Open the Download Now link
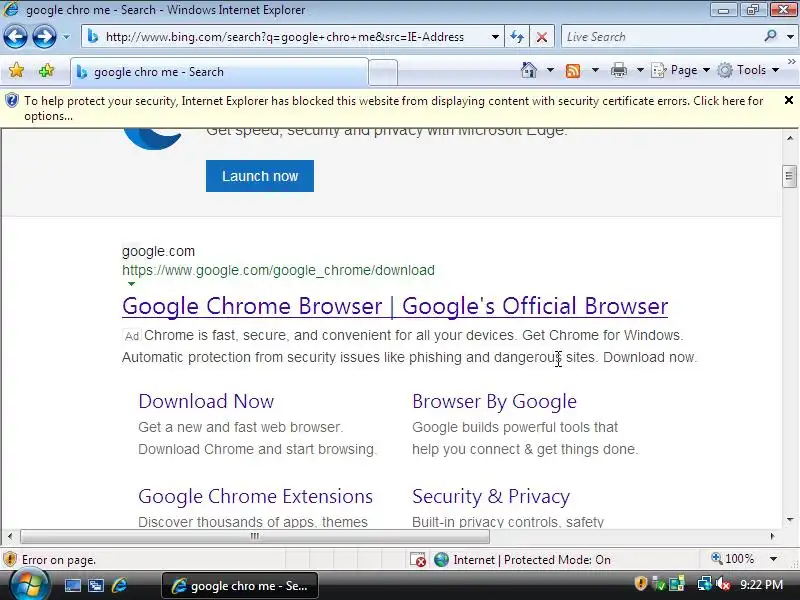 (x=206, y=402)
